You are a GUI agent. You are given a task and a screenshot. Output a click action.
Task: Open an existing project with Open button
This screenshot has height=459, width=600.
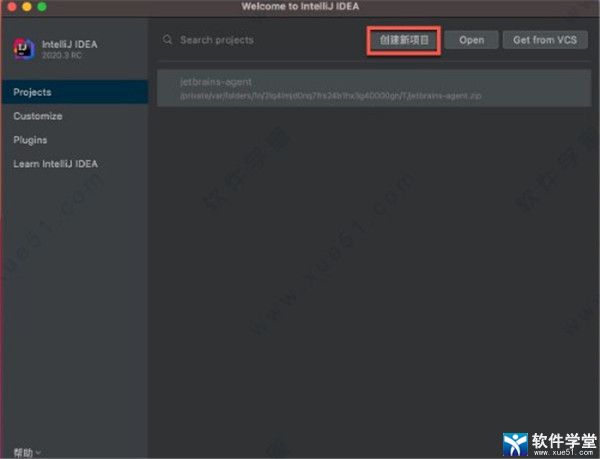tap(471, 40)
